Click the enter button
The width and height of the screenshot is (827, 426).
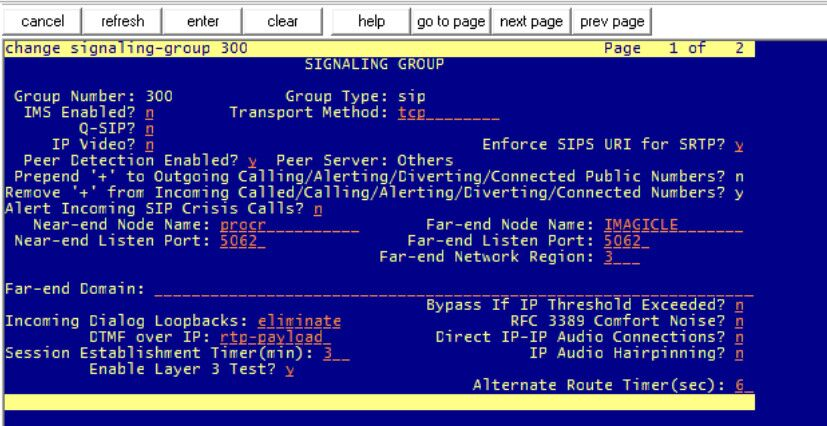pos(204,20)
